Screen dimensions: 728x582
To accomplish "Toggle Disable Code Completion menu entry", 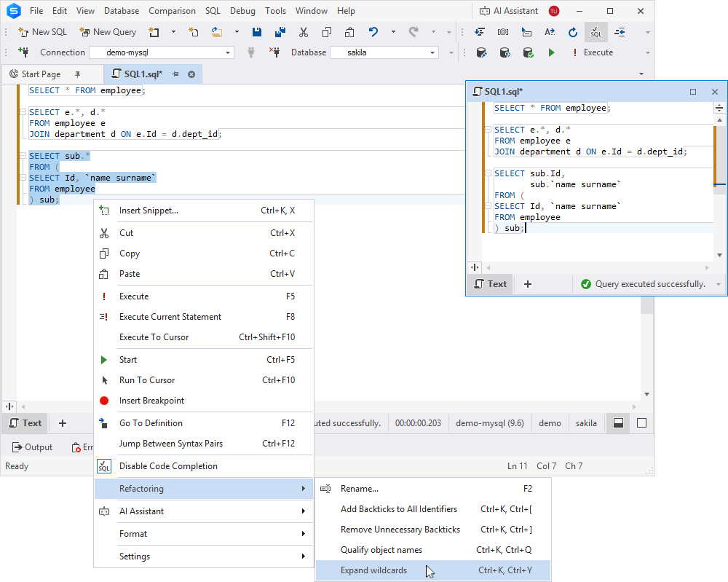I will (204, 466).
